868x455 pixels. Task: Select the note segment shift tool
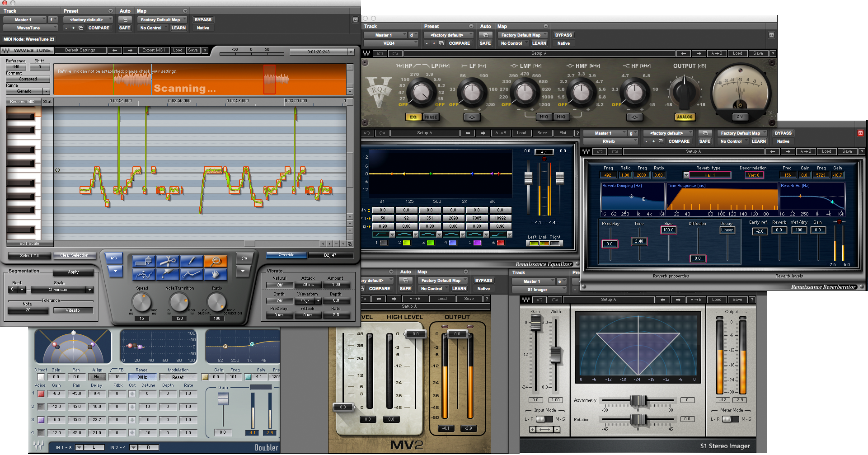pyautogui.click(x=144, y=262)
